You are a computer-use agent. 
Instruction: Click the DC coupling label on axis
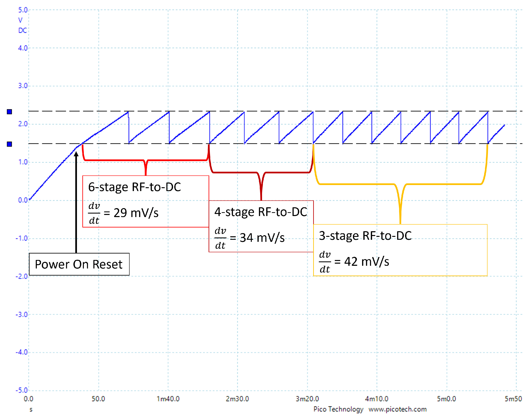pos(22,31)
